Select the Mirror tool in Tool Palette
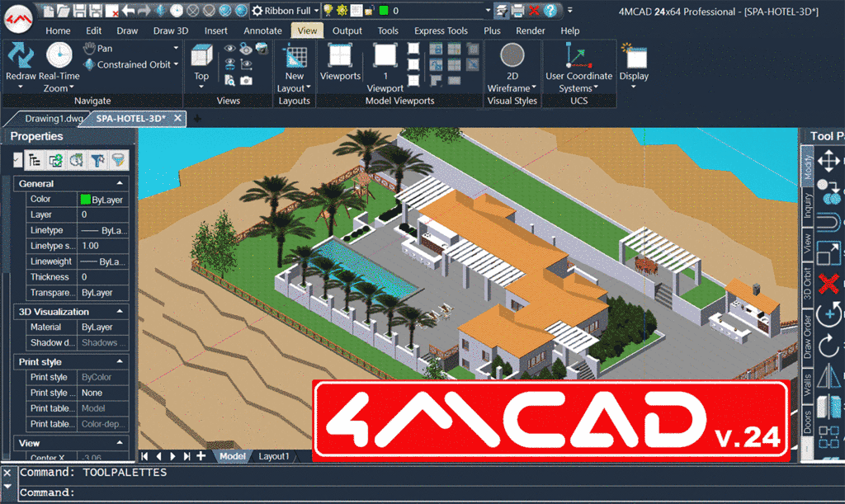 pyautogui.click(x=828, y=376)
